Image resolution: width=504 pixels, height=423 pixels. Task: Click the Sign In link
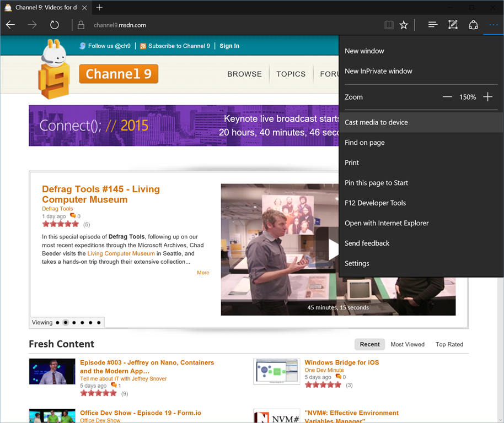(229, 46)
